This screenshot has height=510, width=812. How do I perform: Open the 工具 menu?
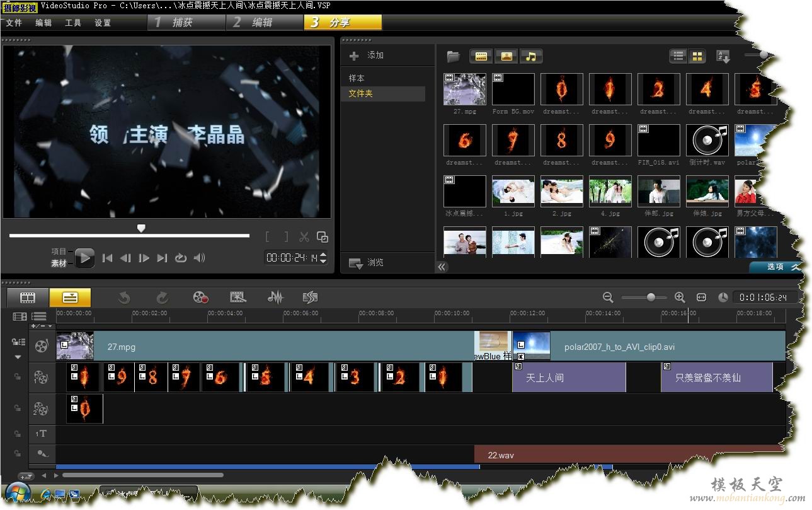coord(73,23)
